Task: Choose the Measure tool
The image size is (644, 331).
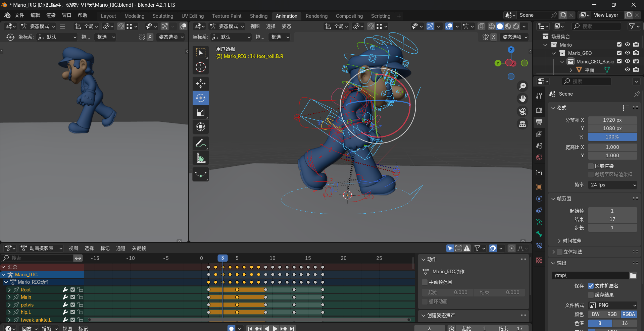Action: coord(201,158)
